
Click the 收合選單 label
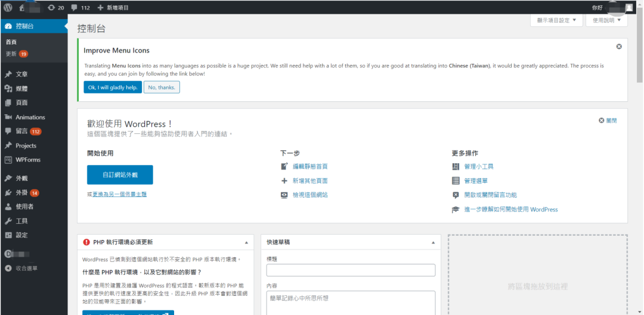27,268
